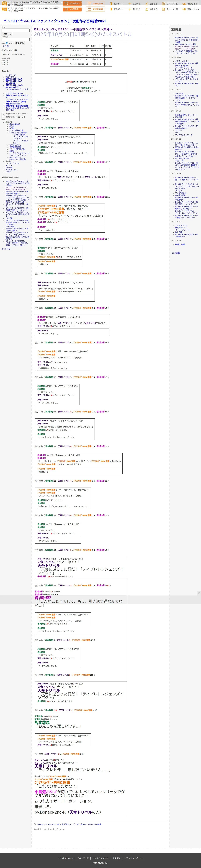Select the 'or' tag search radio button

[x=12, y=43]
